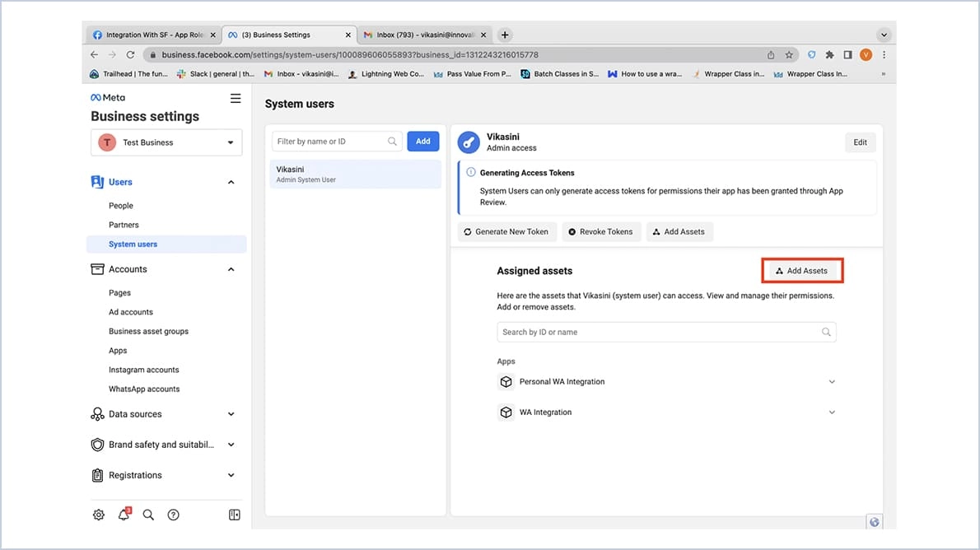
Task: Open notifications bell icon
Action: 124,515
